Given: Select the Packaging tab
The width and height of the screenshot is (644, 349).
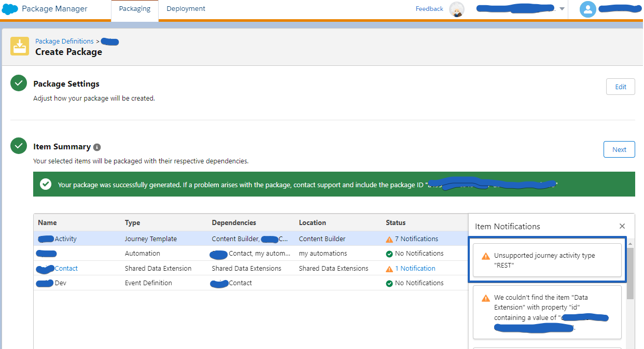Looking at the screenshot, I should (x=134, y=9).
